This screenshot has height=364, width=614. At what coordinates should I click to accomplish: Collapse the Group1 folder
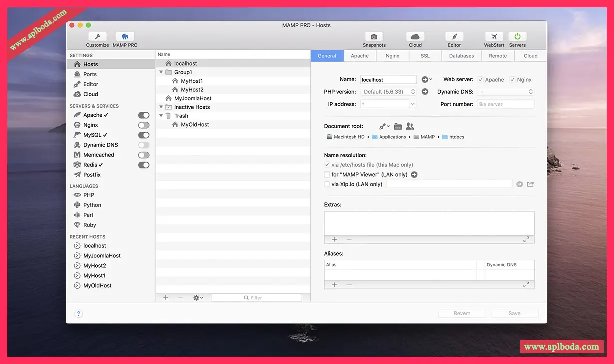[161, 72]
